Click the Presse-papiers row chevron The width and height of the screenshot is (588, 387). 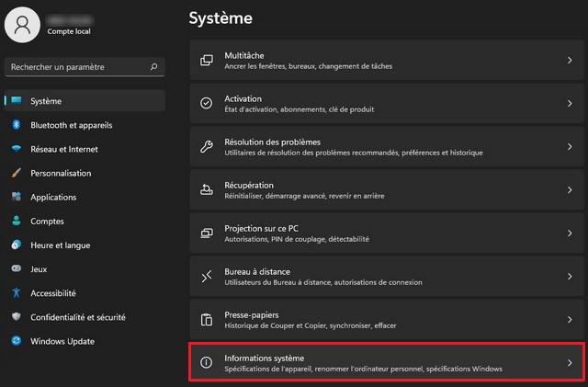pyautogui.click(x=570, y=319)
